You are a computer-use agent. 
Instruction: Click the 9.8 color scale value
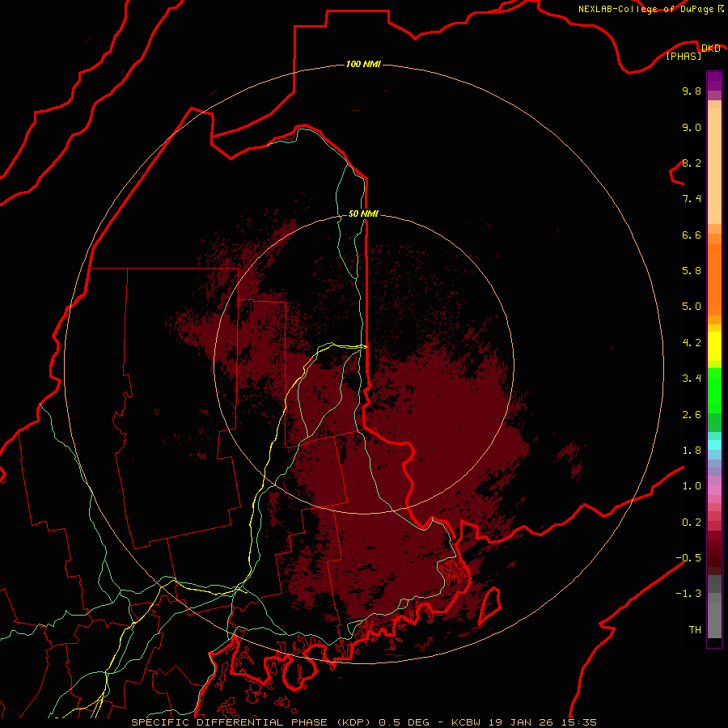[x=692, y=91]
